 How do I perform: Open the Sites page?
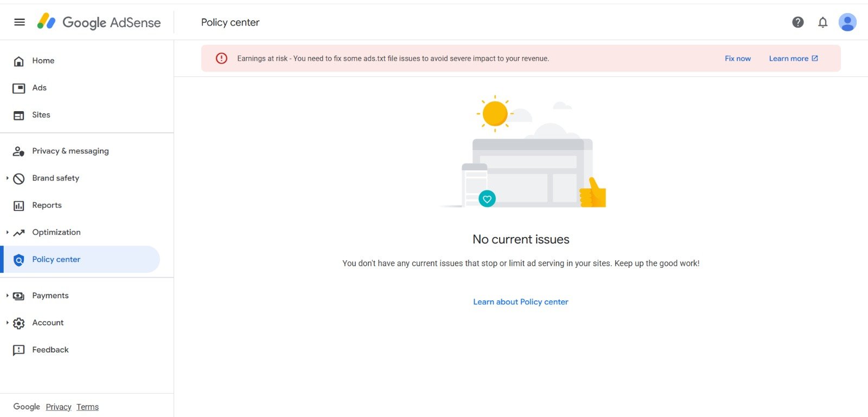click(41, 115)
